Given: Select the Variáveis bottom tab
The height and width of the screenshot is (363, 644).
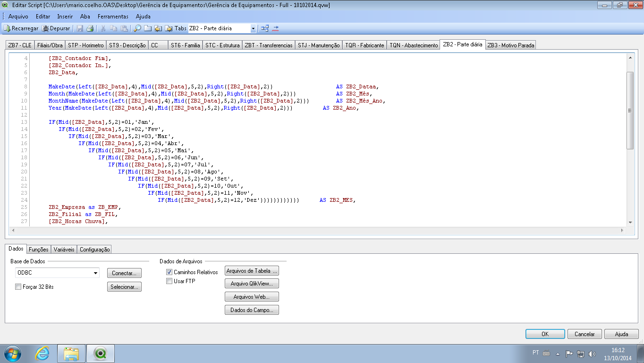Looking at the screenshot, I should [x=64, y=249].
